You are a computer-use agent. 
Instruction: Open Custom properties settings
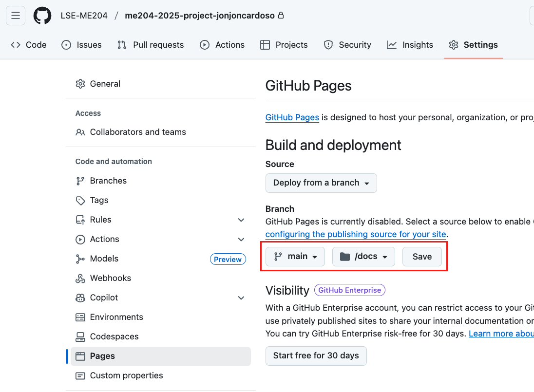click(x=161, y=375)
